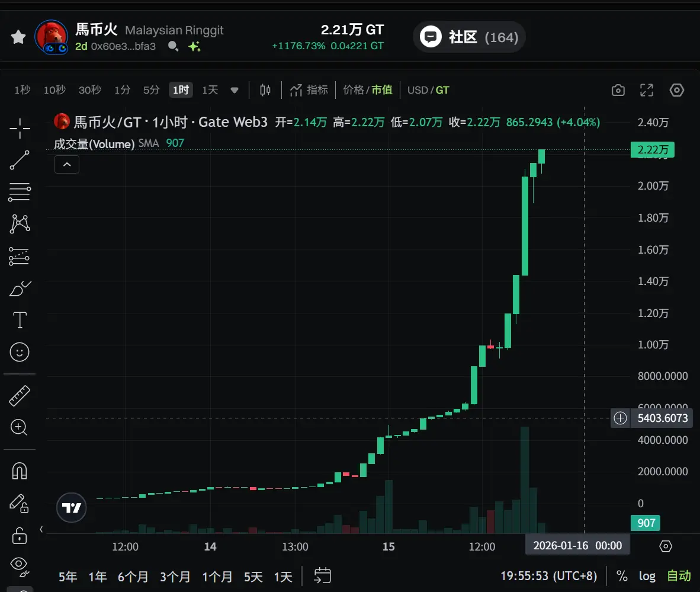The height and width of the screenshot is (592, 700).
Task: Toggle percentage scale % button
Action: pos(622,576)
